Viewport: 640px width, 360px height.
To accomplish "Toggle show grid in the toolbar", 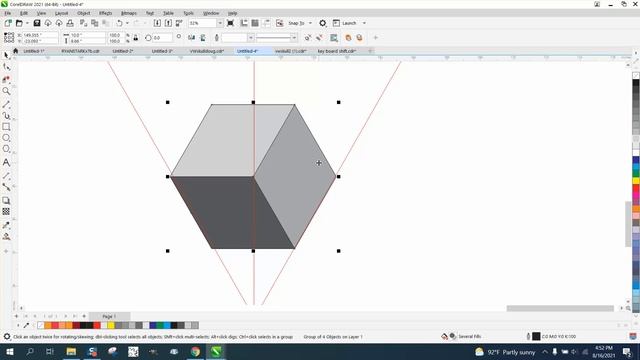I will [255, 23].
